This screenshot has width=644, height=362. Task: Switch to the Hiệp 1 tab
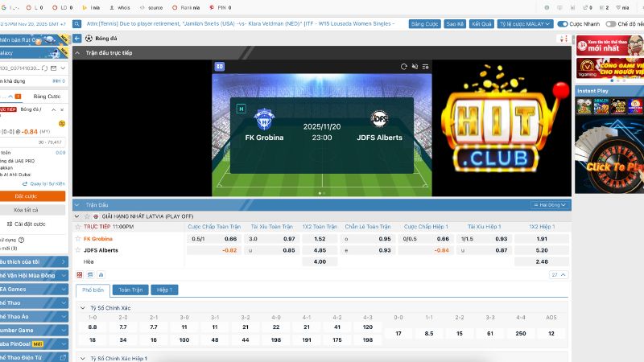coord(164,290)
